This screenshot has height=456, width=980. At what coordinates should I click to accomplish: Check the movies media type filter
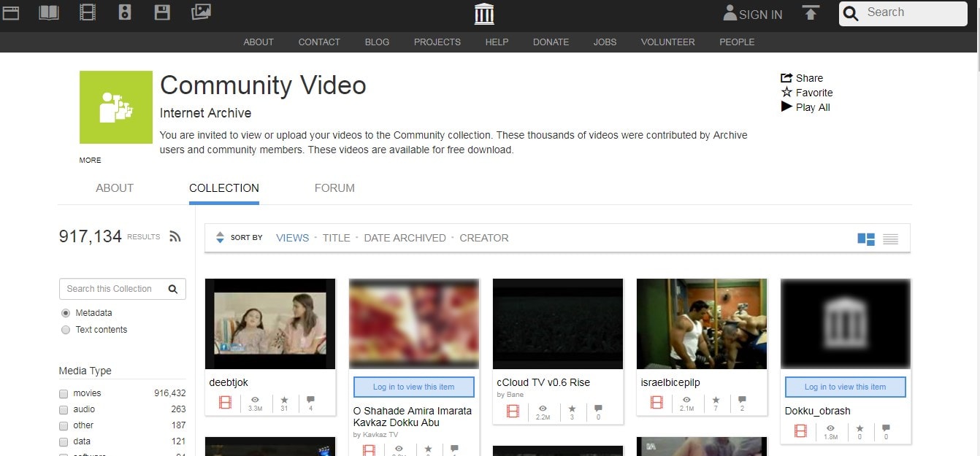pyautogui.click(x=64, y=394)
